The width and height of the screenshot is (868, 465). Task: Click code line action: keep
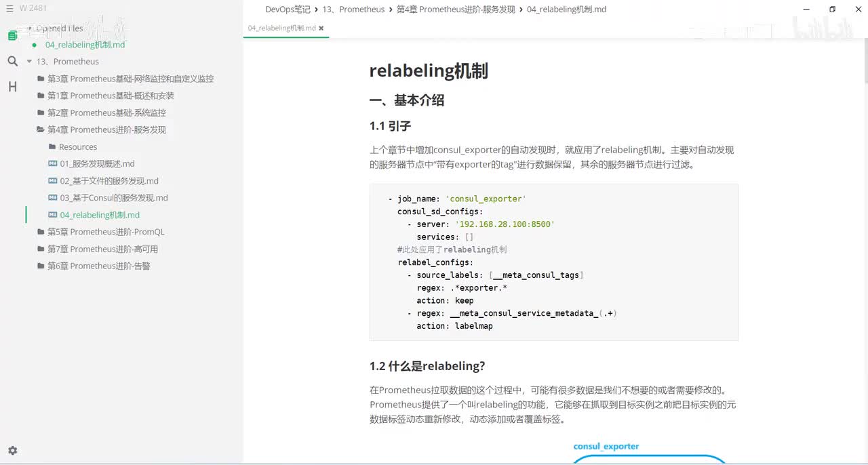point(445,300)
